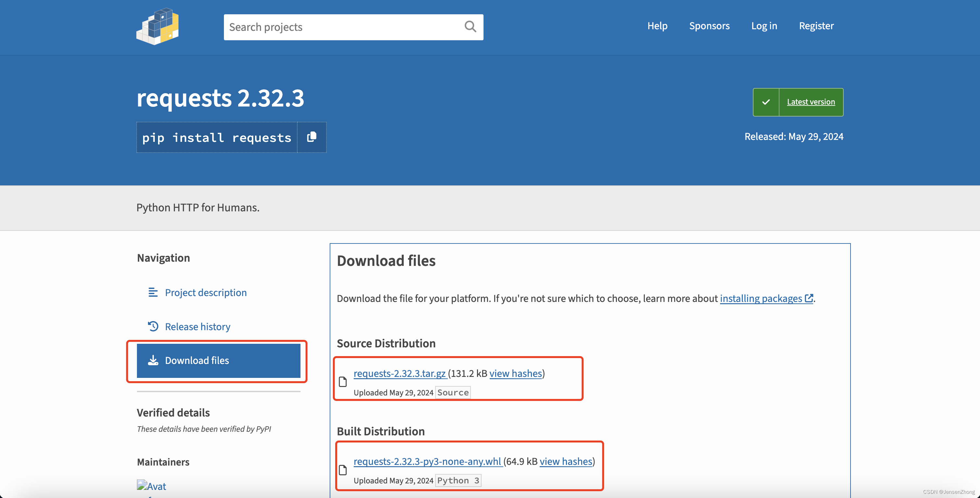Click the Project description list icon

click(x=153, y=293)
